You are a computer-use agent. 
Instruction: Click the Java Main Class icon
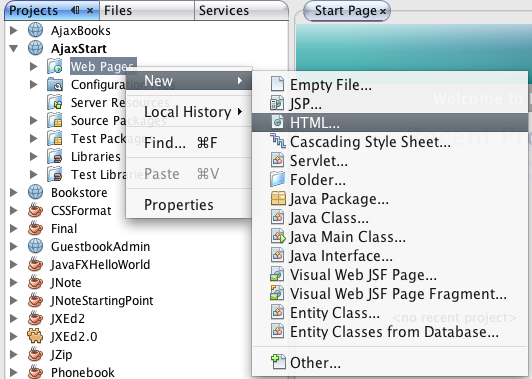coord(278,236)
